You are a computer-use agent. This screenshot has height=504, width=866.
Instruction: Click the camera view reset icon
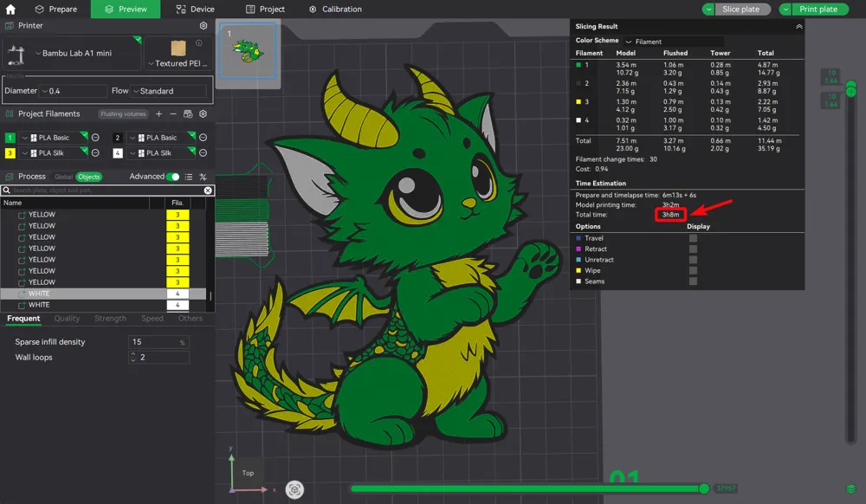294,489
